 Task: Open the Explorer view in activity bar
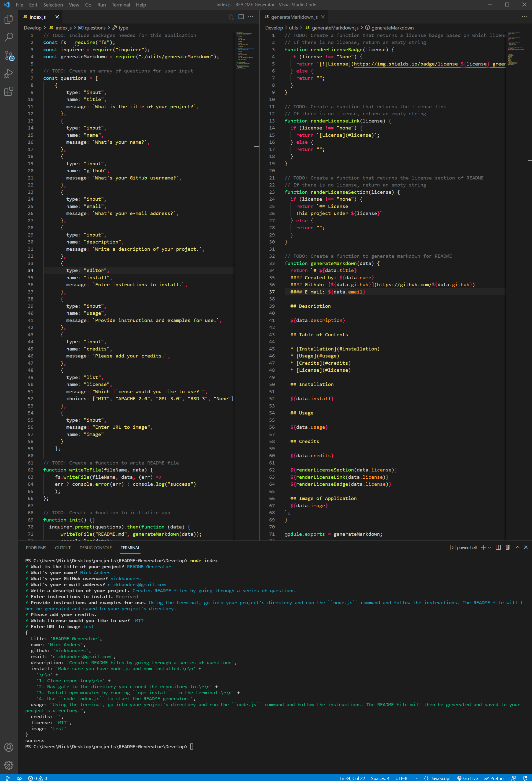9,19
